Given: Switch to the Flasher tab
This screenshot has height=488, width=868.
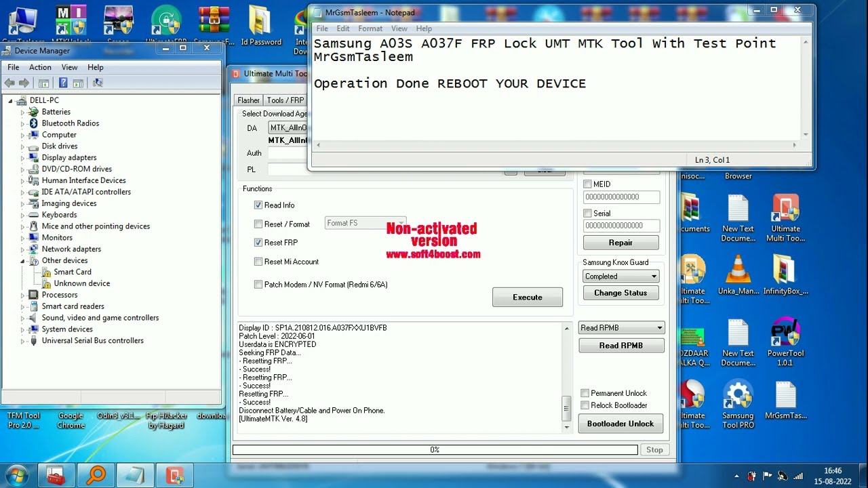Looking at the screenshot, I should coord(248,100).
